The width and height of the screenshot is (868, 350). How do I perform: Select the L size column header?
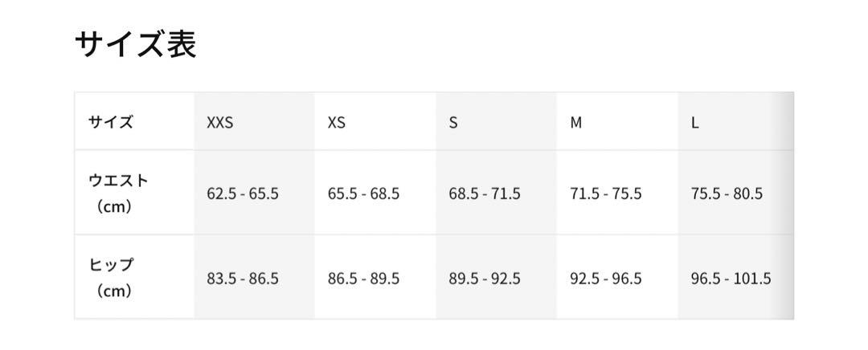[694, 122]
